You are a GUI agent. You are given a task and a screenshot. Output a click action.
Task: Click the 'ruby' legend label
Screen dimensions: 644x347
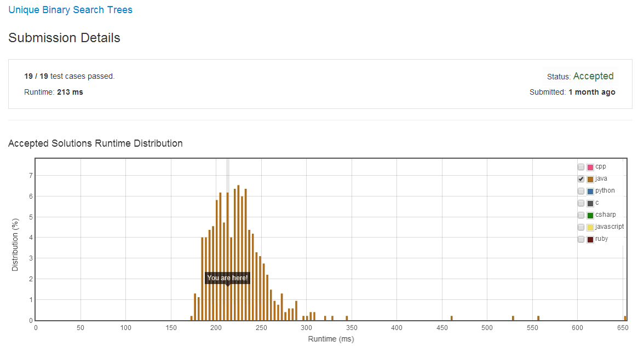pos(601,239)
